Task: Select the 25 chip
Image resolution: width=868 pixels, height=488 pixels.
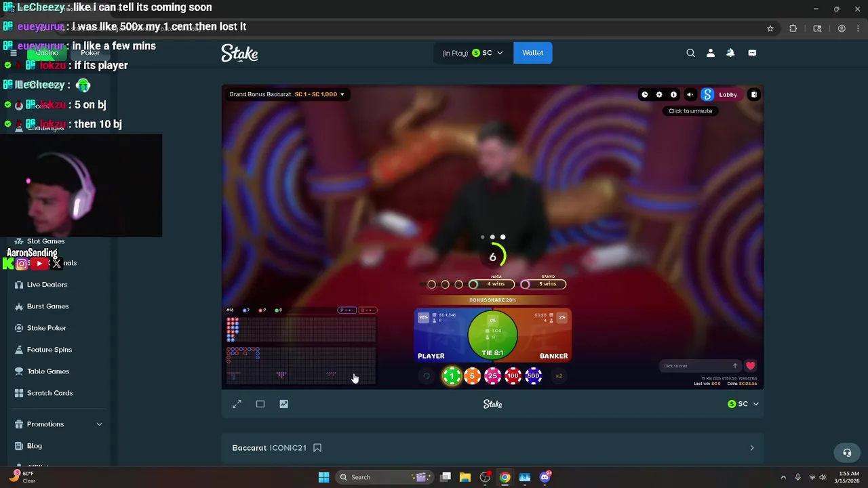Action: 492,376
